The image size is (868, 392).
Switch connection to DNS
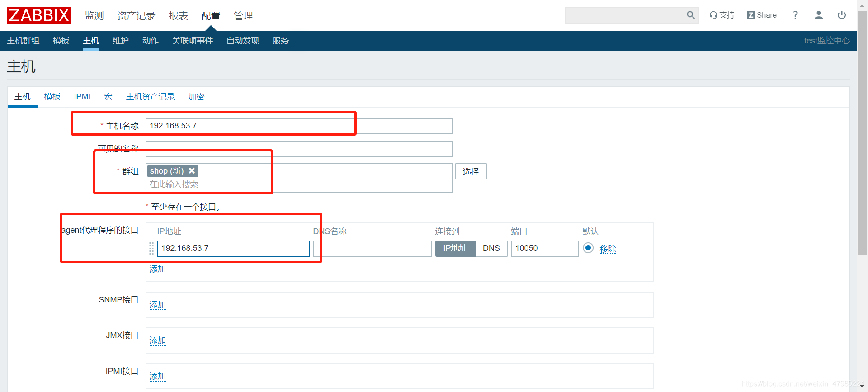coord(491,248)
